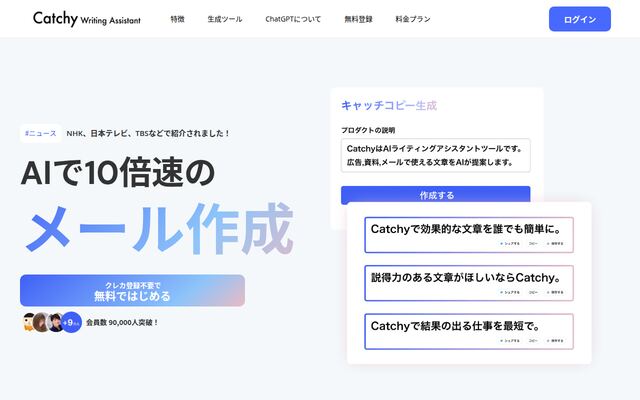Click the NHK、日本テレビ、TBS news text
The image size is (640, 400).
pyautogui.click(x=148, y=133)
